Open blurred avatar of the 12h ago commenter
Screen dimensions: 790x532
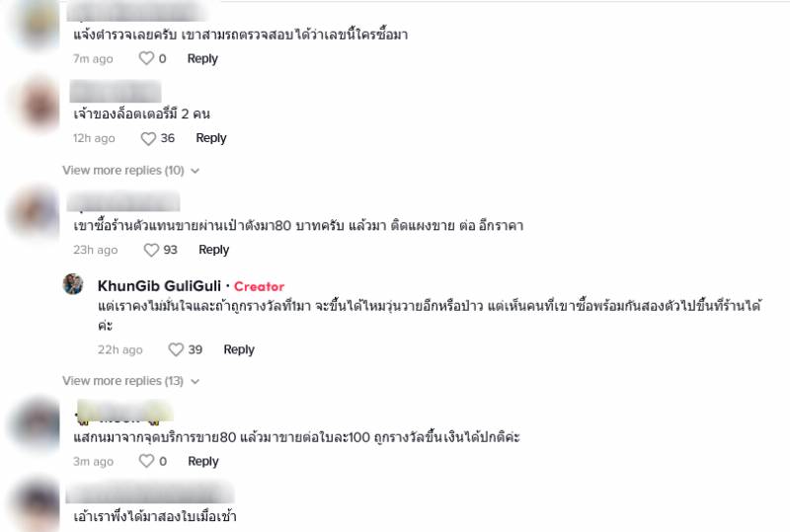[39, 105]
